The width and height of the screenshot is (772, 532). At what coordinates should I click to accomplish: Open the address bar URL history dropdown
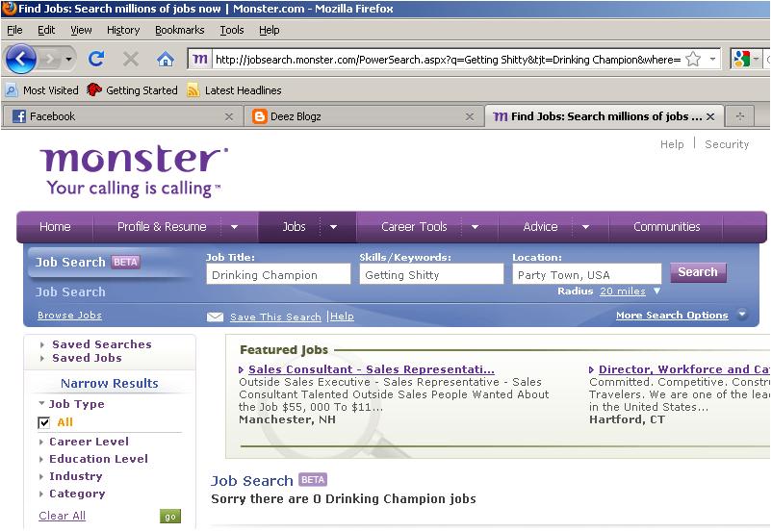712,59
